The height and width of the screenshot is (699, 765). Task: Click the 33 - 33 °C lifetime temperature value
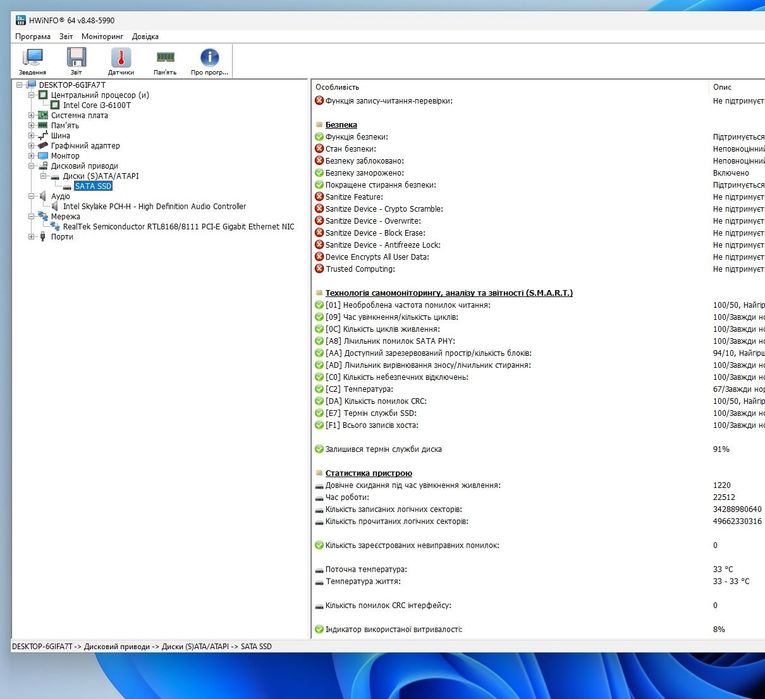(x=731, y=581)
